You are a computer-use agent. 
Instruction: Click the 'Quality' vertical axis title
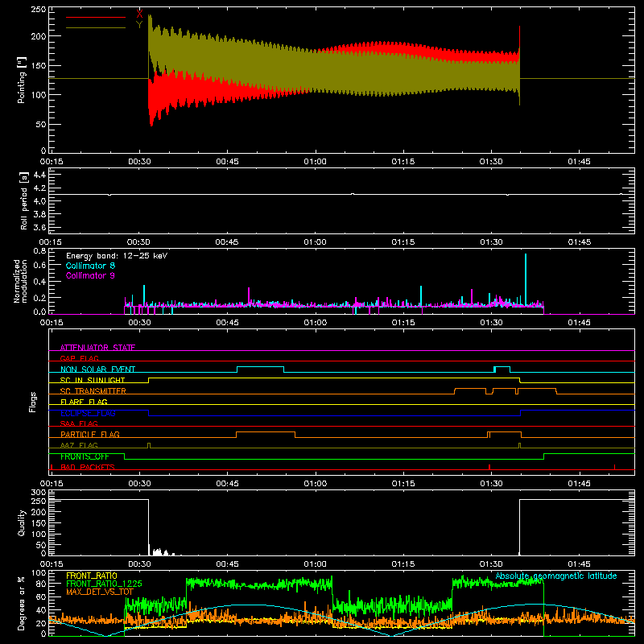pyautogui.click(x=22, y=522)
